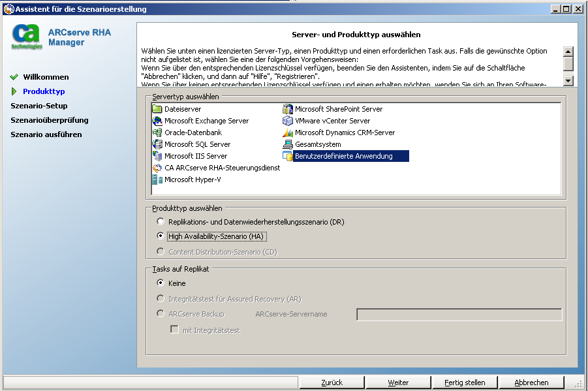The width and height of the screenshot is (588, 391).
Task: Click the Oracle-Datenbank icon
Action: pyautogui.click(x=157, y=133)
